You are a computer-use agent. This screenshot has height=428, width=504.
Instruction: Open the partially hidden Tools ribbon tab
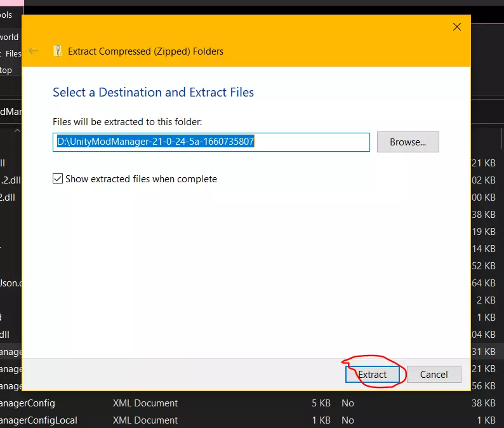(7, 15)
